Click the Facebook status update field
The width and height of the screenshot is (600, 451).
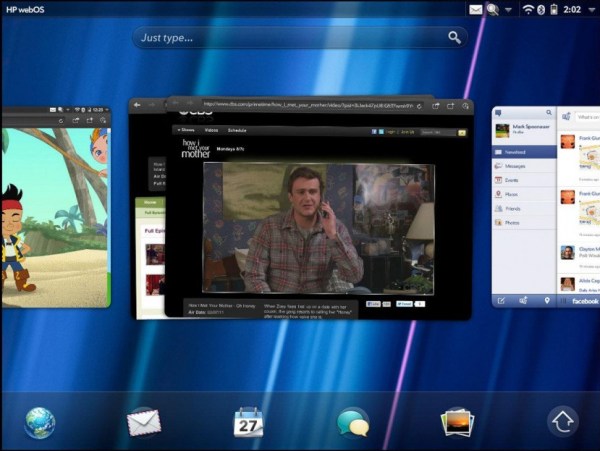[x=587, y=117]
